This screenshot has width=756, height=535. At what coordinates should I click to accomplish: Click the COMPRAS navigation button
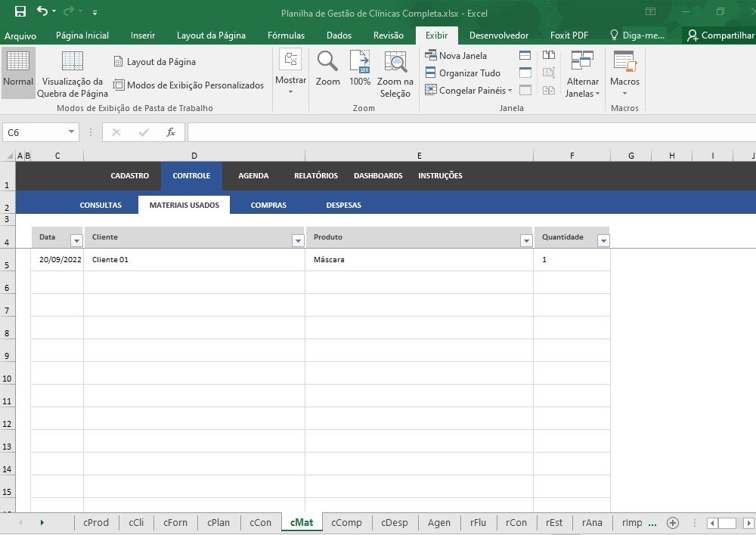268,205
